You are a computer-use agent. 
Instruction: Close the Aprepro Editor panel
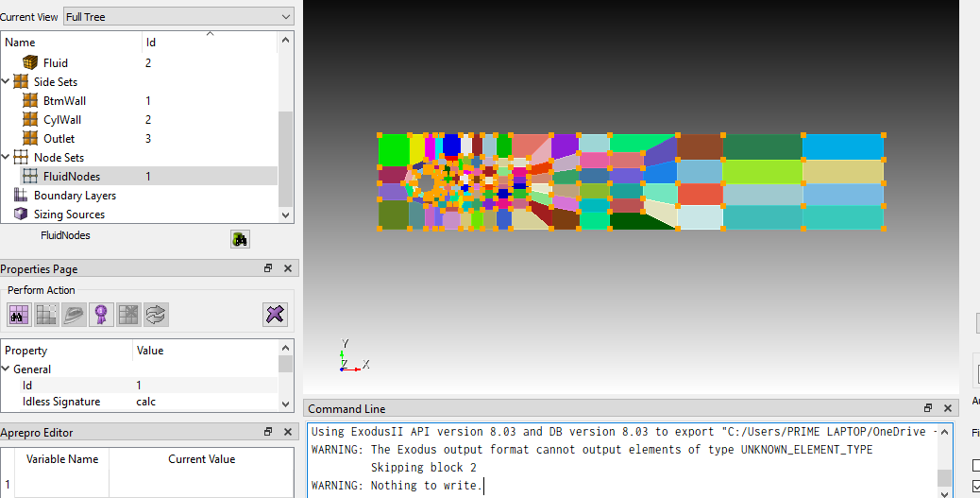coord(288,432)
